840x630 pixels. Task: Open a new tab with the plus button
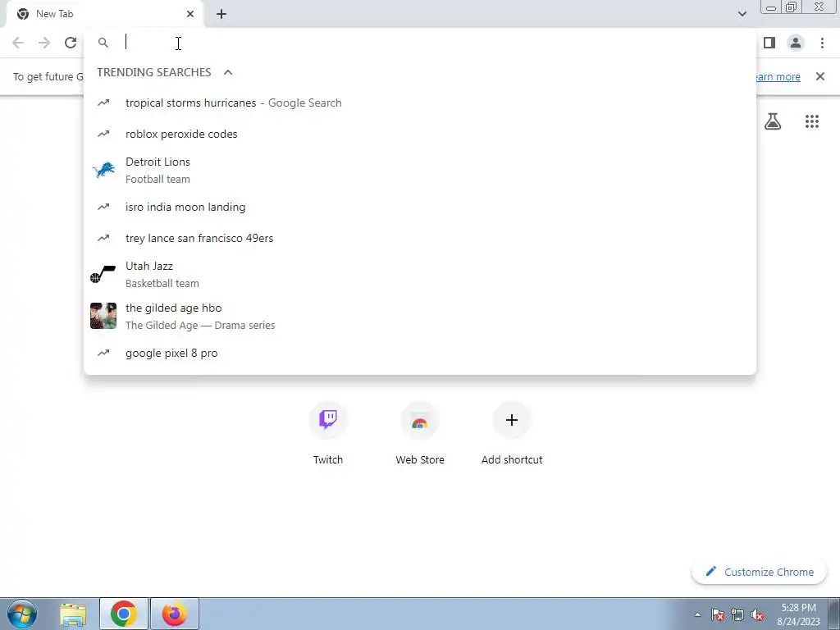221,15
